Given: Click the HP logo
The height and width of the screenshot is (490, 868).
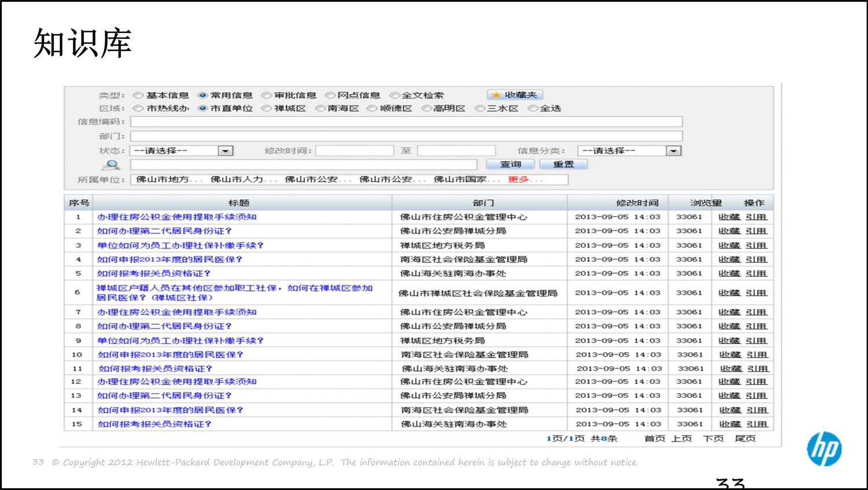Looking at the screenshot, I should 824,449.
